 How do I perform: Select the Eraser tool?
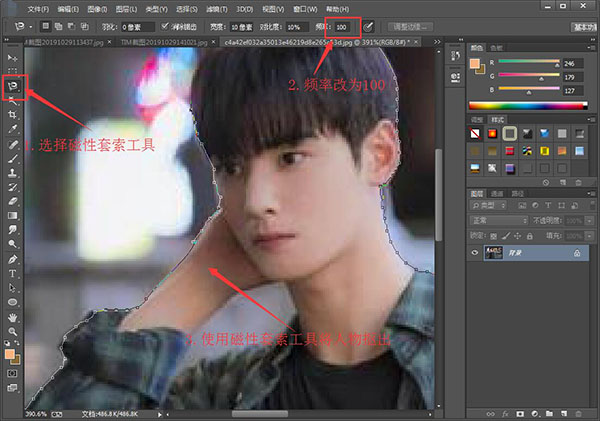pos(12,201)
